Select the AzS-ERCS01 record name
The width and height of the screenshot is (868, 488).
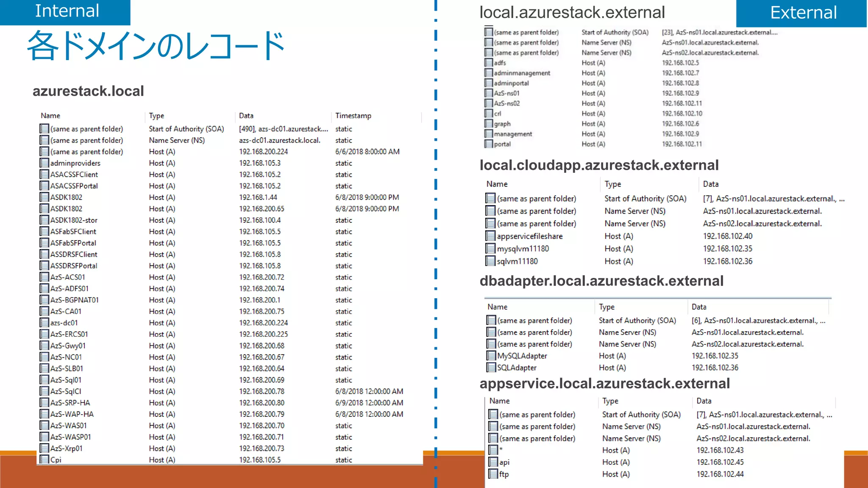click(x=69, y=334)
